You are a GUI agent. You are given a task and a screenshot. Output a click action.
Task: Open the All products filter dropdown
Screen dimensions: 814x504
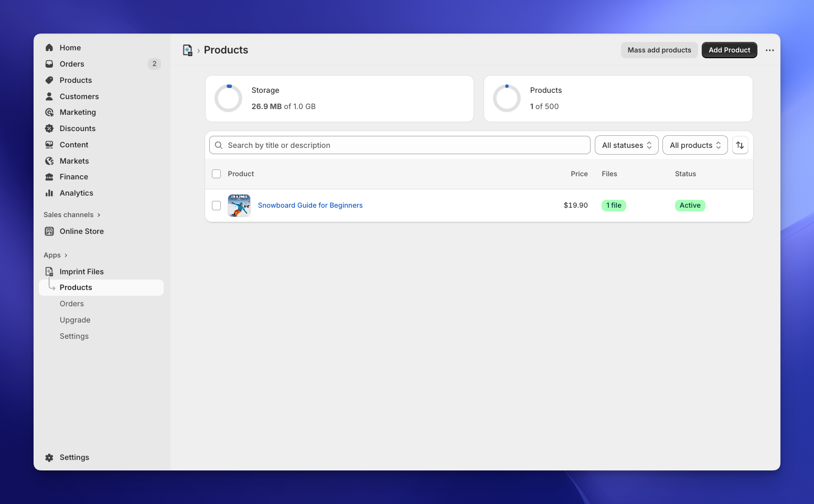coord(695,145)
